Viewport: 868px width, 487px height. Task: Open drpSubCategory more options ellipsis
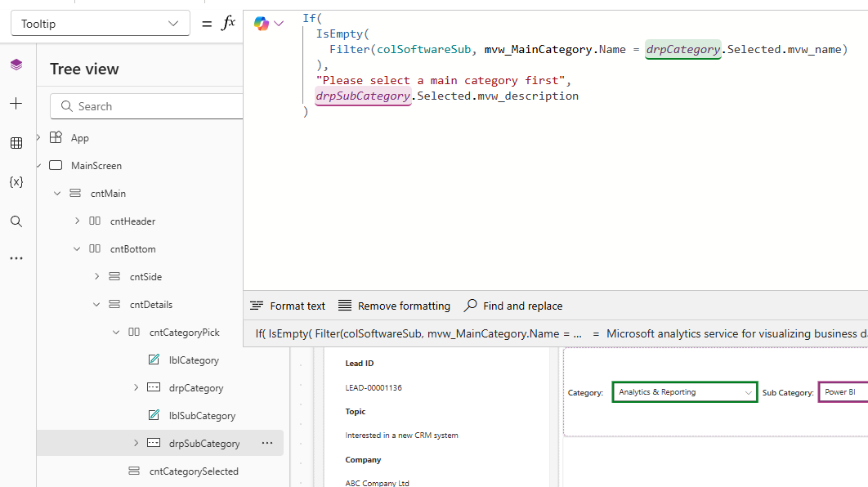pyautogui.click(x=267, y=443)
